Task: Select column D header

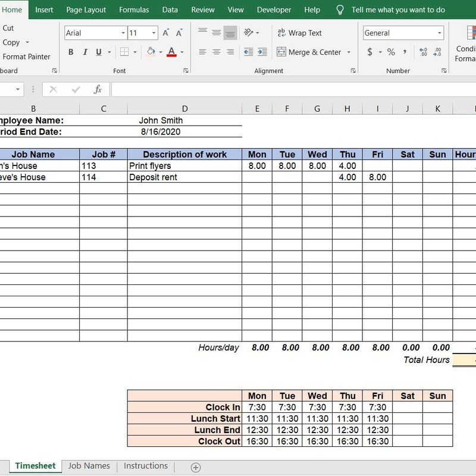Action: (184, 109)
